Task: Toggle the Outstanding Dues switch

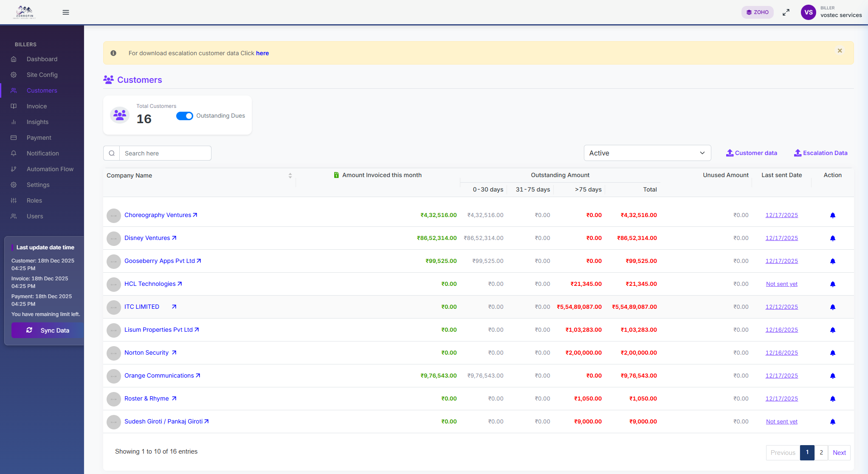Action: (185, 116)
